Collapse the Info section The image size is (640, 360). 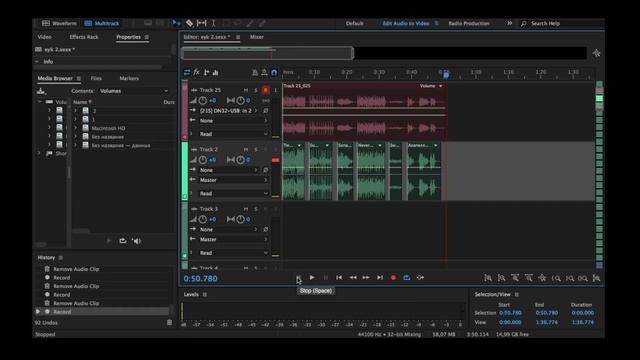[x=37, y=62]
